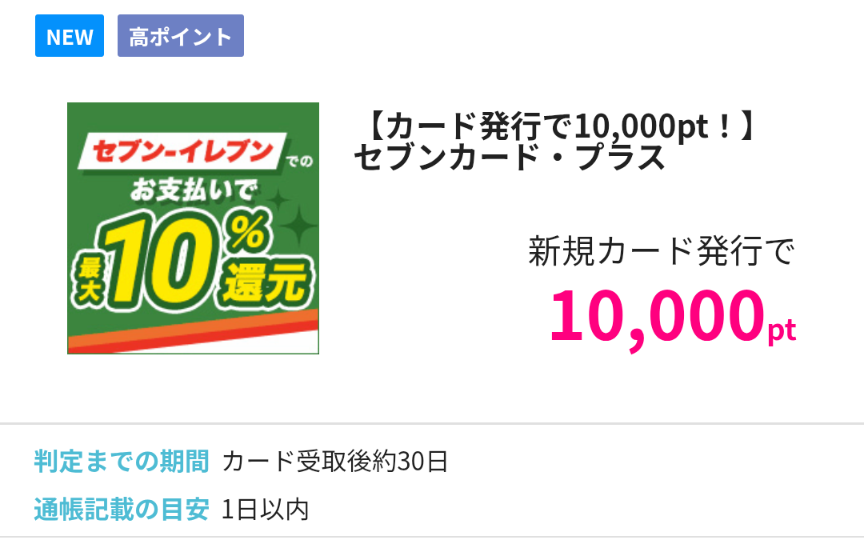
Task: Click the 判定までの期間 label
Action: point(121,462)
